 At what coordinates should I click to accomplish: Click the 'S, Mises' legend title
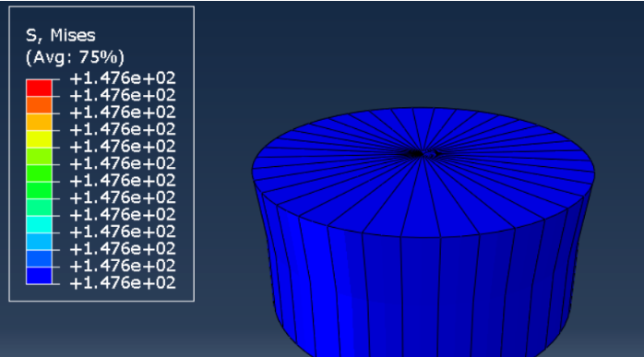click(x=60, y=35)
